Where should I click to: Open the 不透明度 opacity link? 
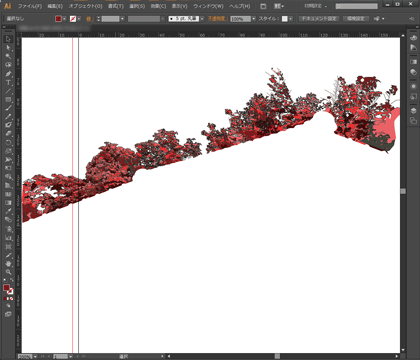pyautogui.click(x=218, y=19)
